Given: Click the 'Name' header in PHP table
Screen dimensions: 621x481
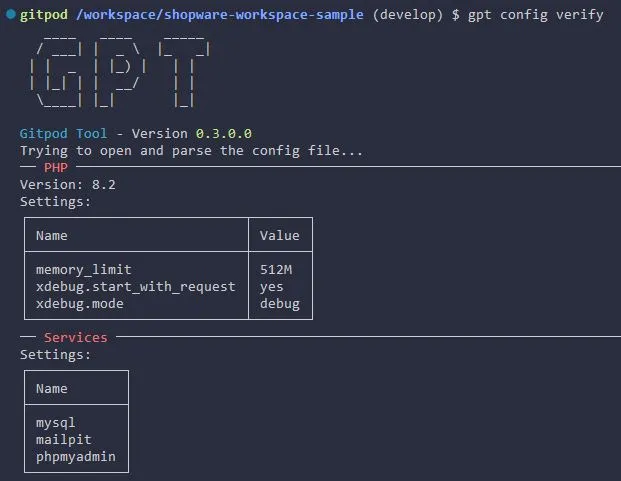Looking at the screenshot, I should click(x=52, y=236).
